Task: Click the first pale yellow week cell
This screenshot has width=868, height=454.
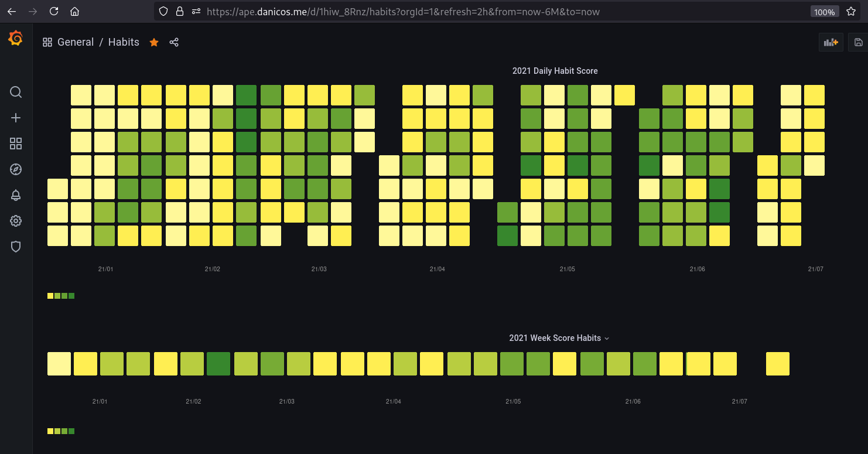Action: point(59,364)
